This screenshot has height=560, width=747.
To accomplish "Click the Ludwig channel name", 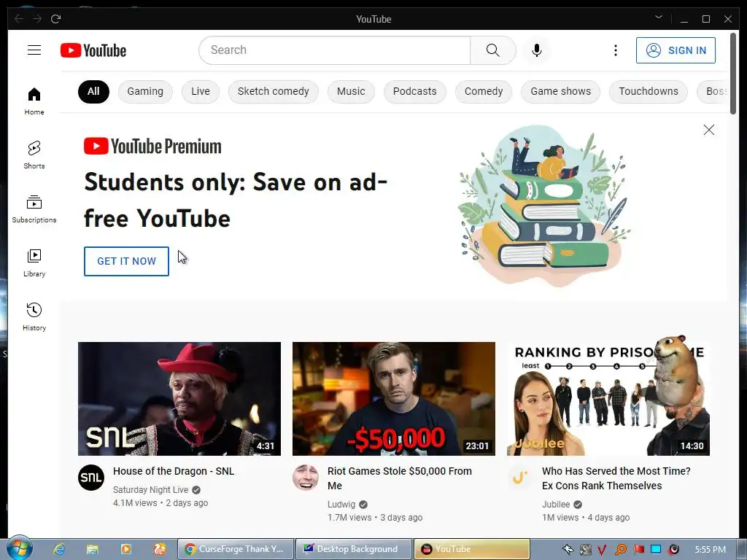I will [x=341, y=505].
